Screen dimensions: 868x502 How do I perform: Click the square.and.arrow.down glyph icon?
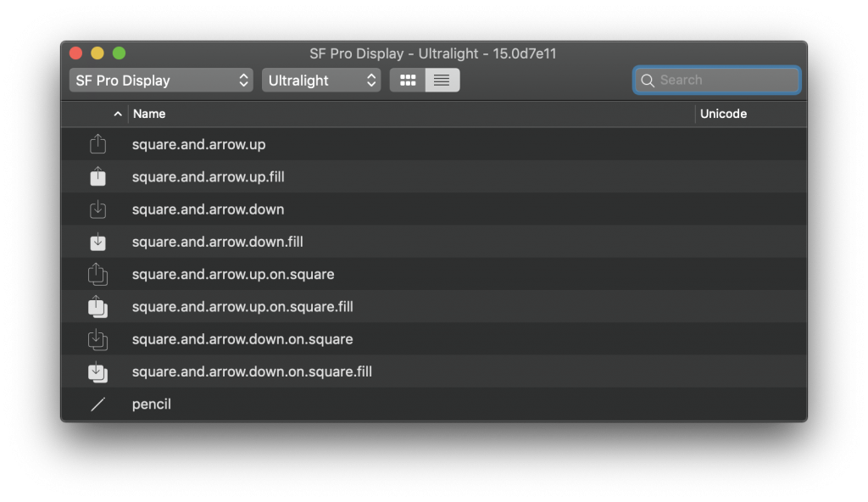point(98,209)
